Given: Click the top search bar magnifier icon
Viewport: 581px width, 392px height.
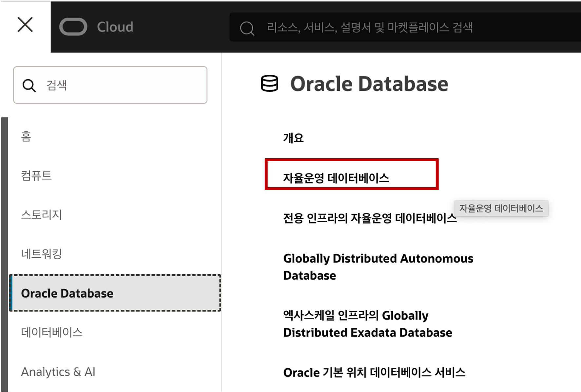Looking at the screenshot, I should (x=247, y=28).
